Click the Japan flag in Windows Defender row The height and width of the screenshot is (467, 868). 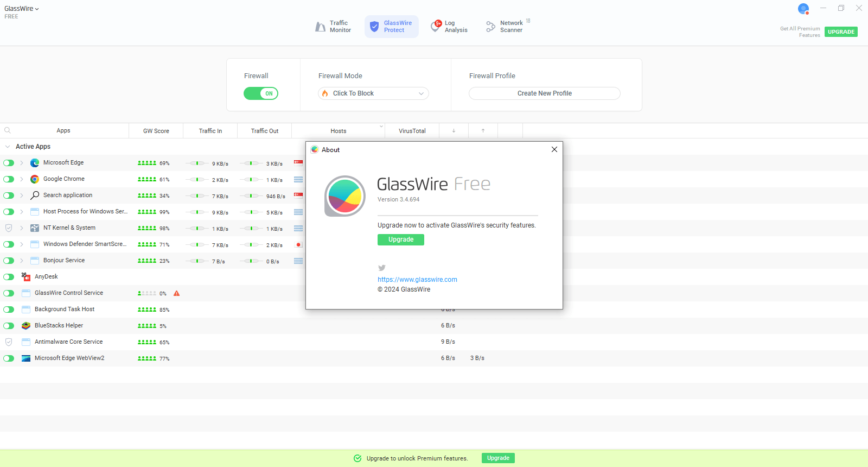298,245
